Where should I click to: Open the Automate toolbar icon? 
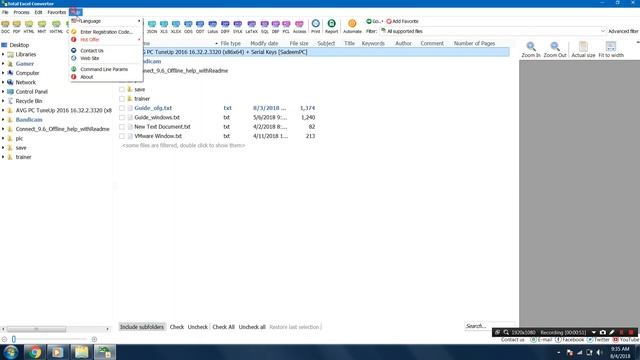point(352,26)
